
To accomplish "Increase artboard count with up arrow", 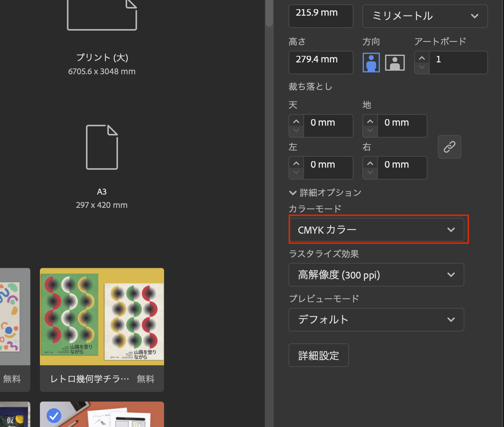I will 422,58.
